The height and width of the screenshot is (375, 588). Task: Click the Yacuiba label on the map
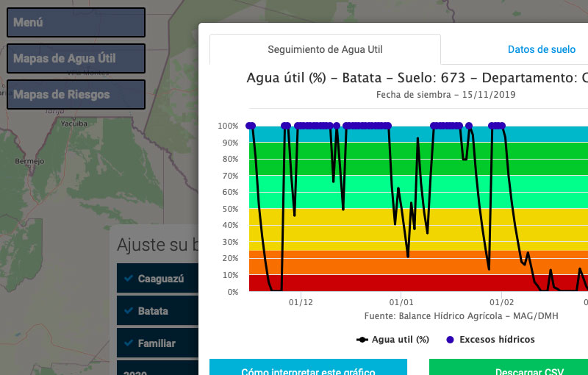pos(73,124)
